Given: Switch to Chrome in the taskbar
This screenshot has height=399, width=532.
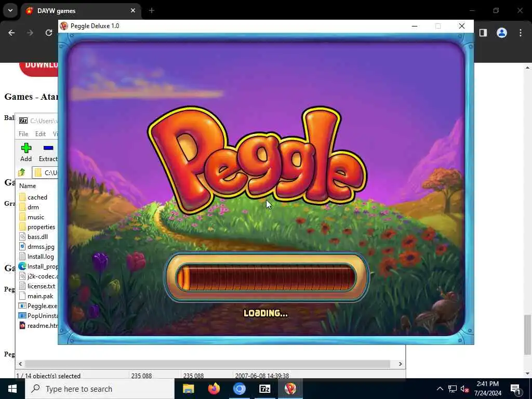Looking at the screenshot, I should (x=239, y=389).
